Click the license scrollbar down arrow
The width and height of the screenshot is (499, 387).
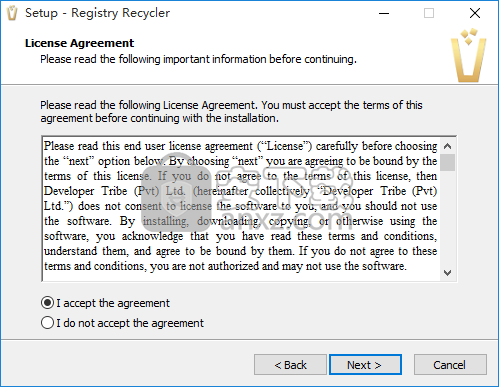coord(448,273)
